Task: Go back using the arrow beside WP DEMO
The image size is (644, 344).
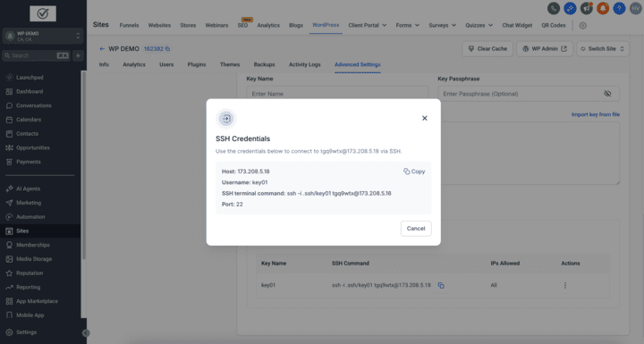Action: [102, 49]
